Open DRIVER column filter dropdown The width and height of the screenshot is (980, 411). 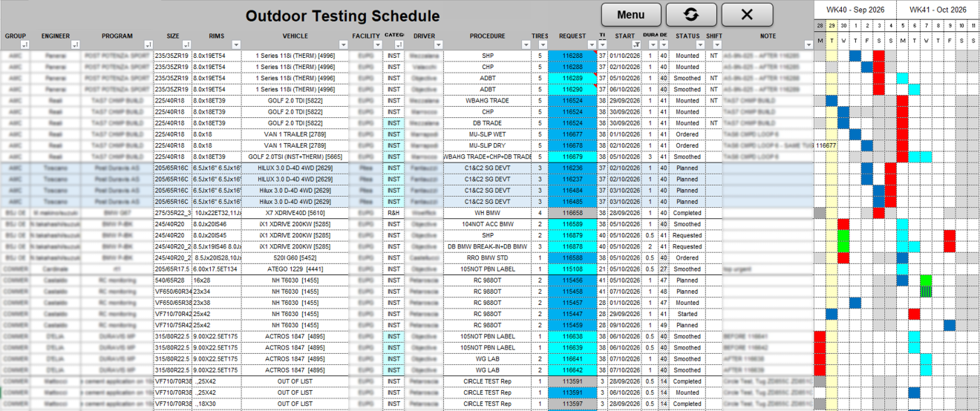438,45
